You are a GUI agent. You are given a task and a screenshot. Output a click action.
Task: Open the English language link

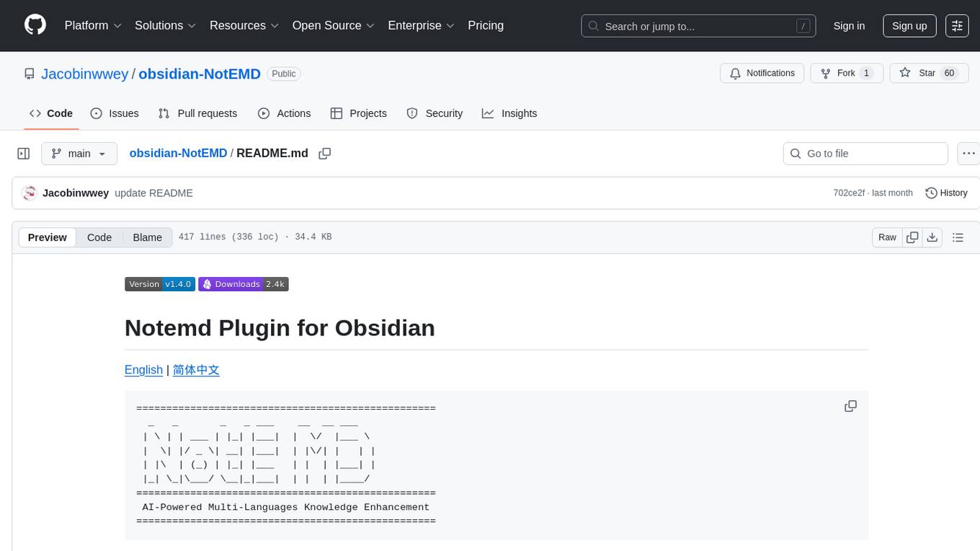tap(143, 369)
